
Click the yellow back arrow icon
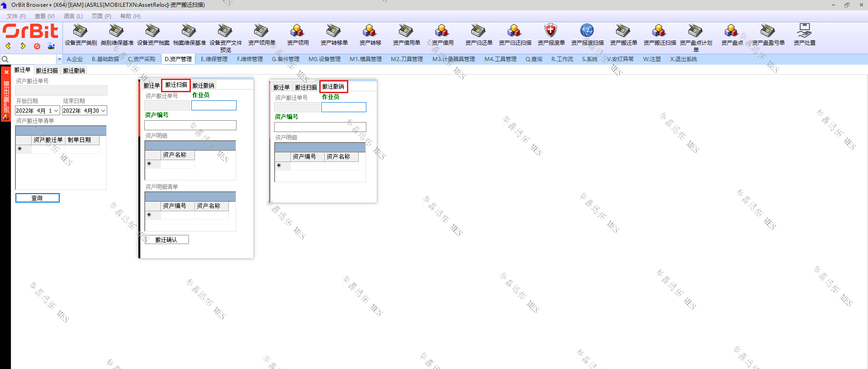(x=8, y=46)
